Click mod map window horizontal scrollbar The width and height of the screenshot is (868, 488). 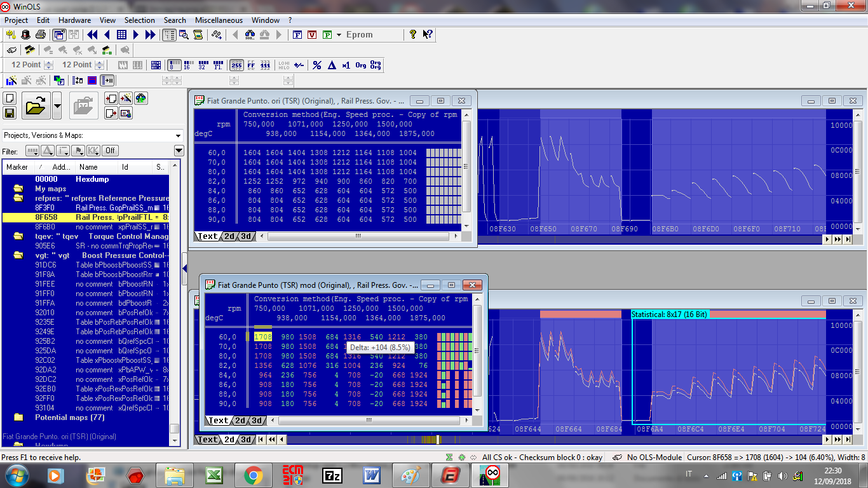click(x=369, y=420)
